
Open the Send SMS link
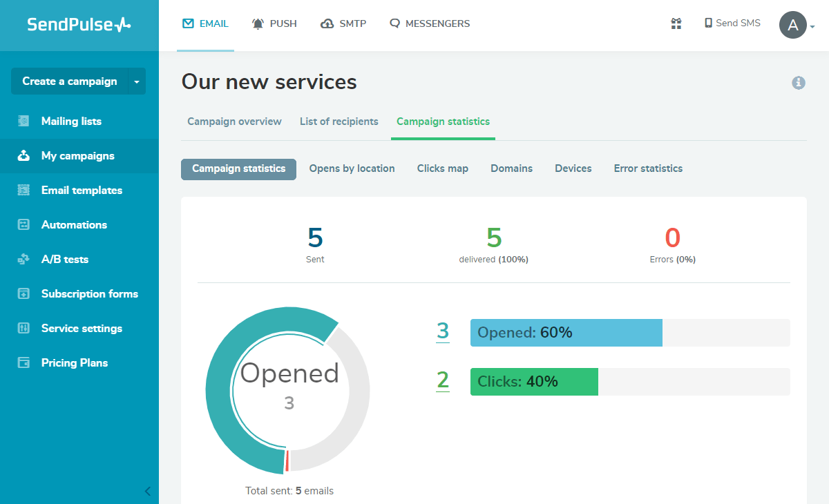pyautogui.click(x=732, y=23)
